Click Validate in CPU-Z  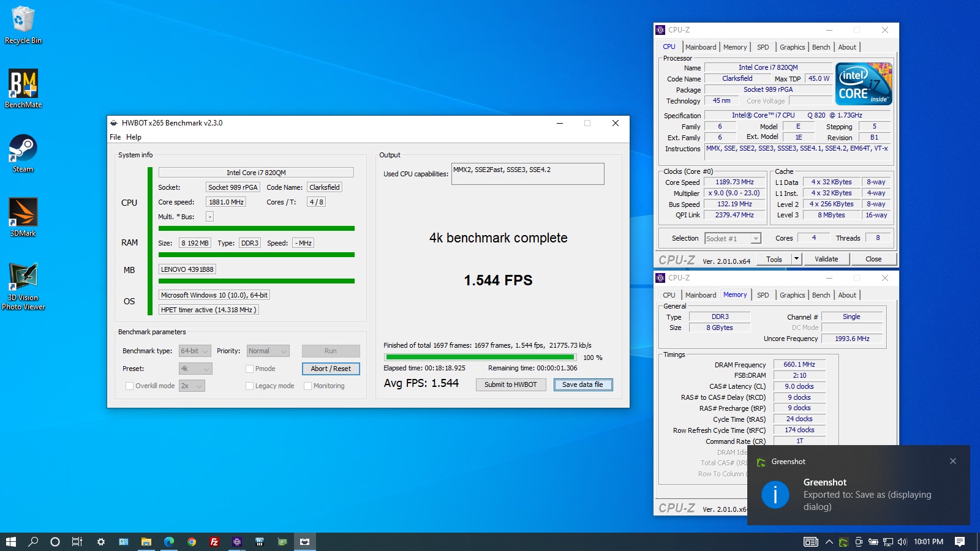coord(826,259)
